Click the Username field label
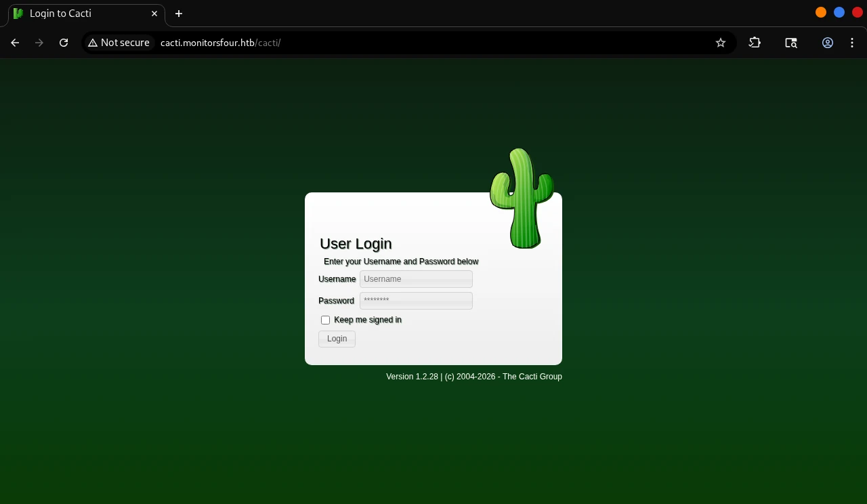Screen dimensions: 867x504 click(x=337, y=279)
